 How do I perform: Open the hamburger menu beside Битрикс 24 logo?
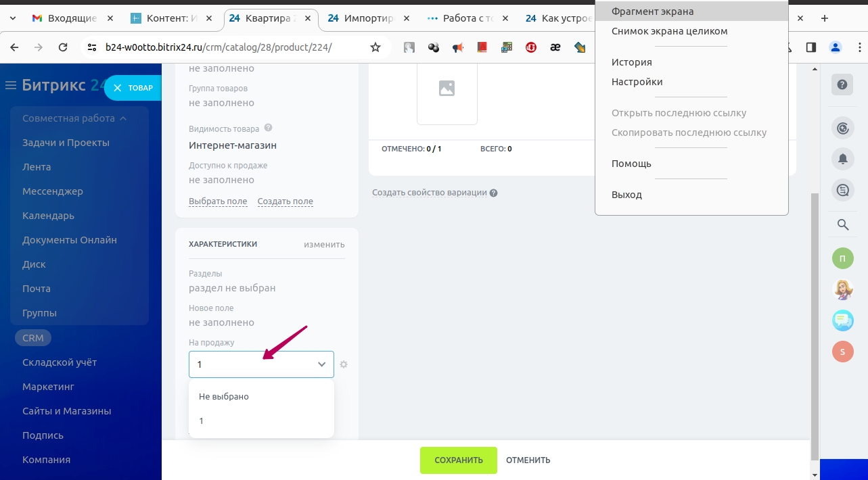pyautogui.click(x=10, y=86)
